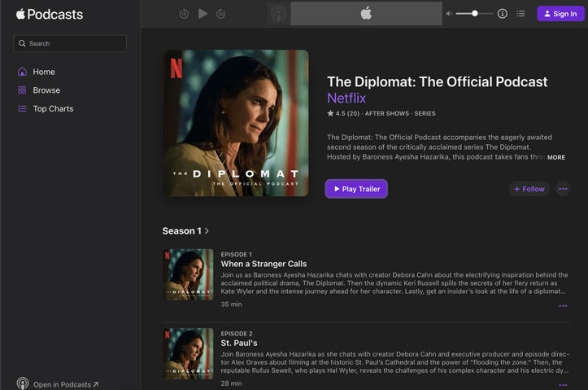Play the podcast trailer
This screenshot has height=390, width=588.
pos(356,189)
